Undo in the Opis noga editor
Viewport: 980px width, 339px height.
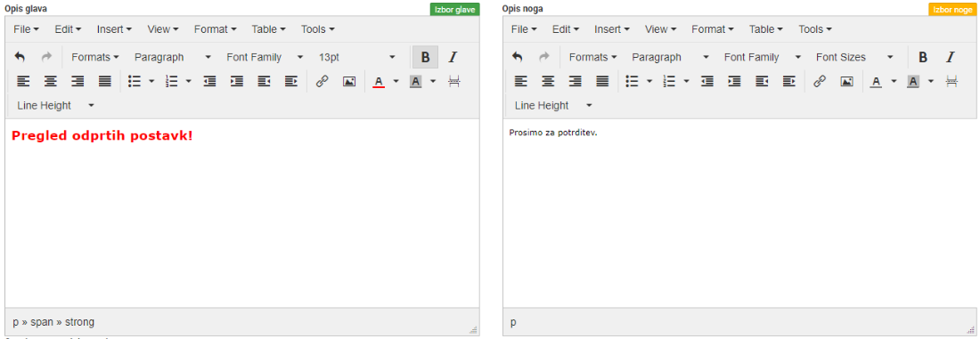click(518, 57)
